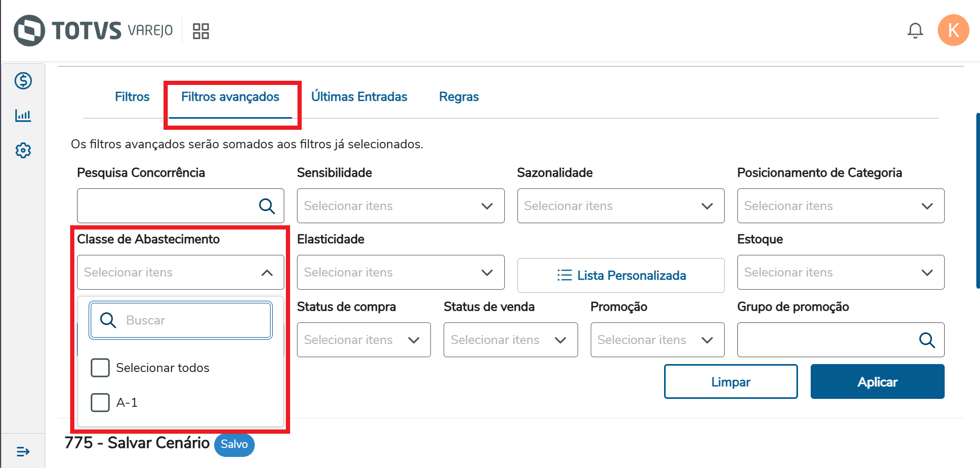Open the Lista Personalizada button

pyautogui.click(x=621, y=275)
